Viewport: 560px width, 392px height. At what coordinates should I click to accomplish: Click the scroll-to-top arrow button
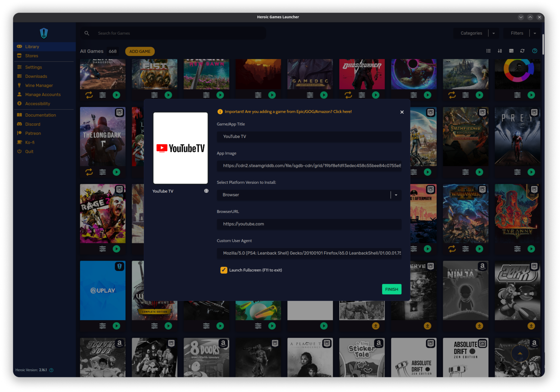(x=520, y=353)
